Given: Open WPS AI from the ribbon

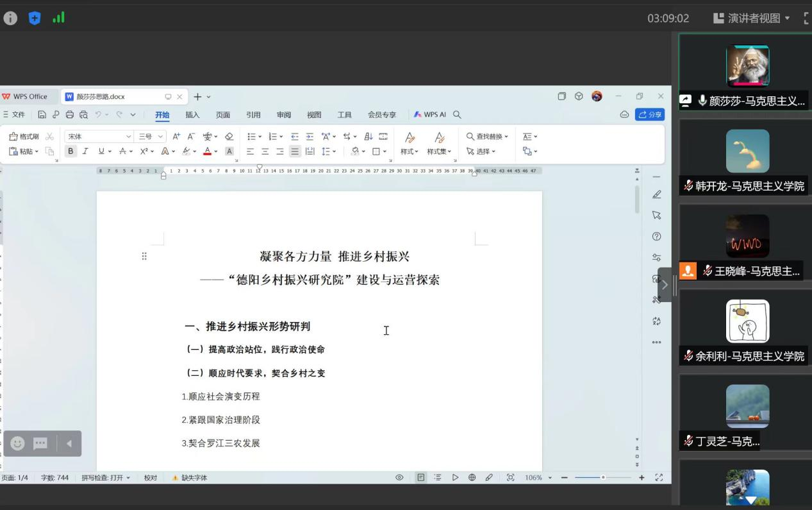Looking at the screenshot, I should point(429,115).
